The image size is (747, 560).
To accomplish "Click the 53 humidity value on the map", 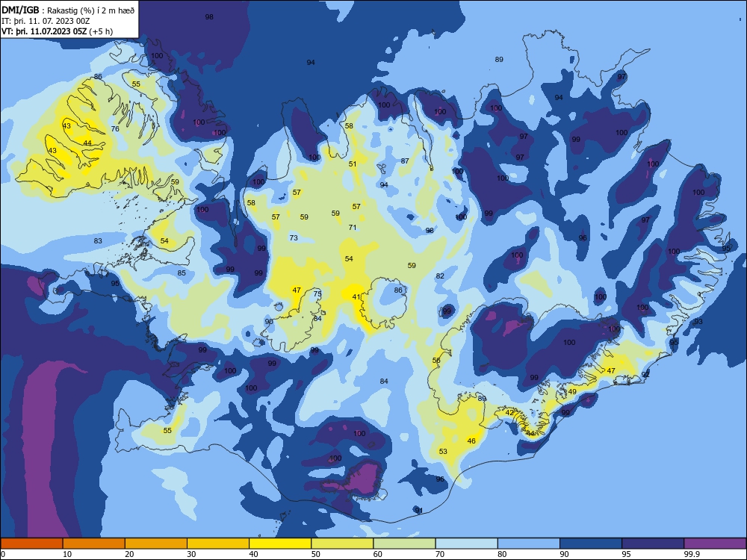I will click(x=443, y=451).
